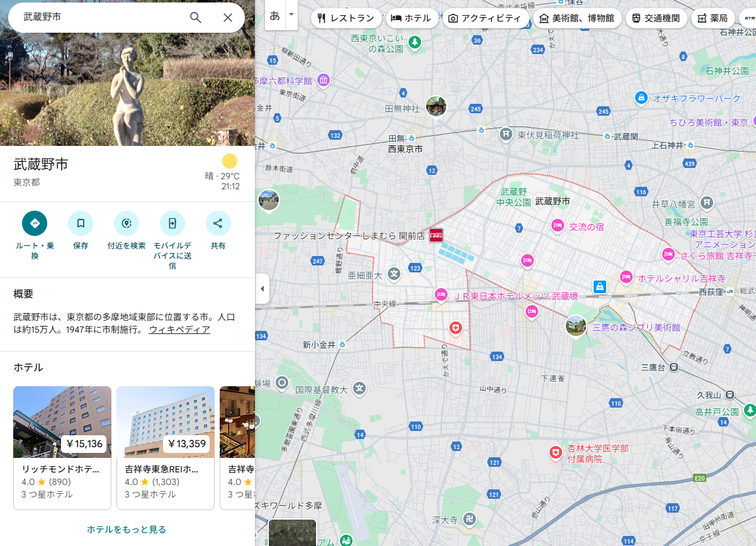The image size is (756, 546).
Task: Filter the map by 美術館、博物館
Action: [577, 18]
